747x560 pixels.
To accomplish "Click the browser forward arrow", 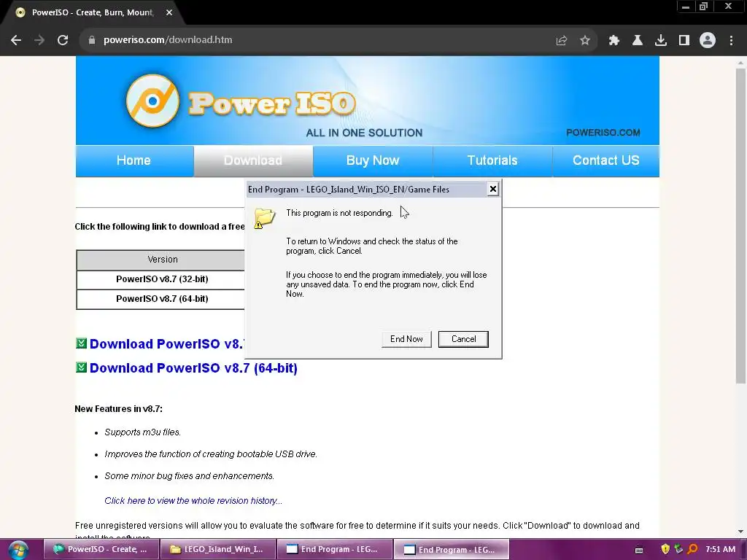I will click(x=39, y=40).
